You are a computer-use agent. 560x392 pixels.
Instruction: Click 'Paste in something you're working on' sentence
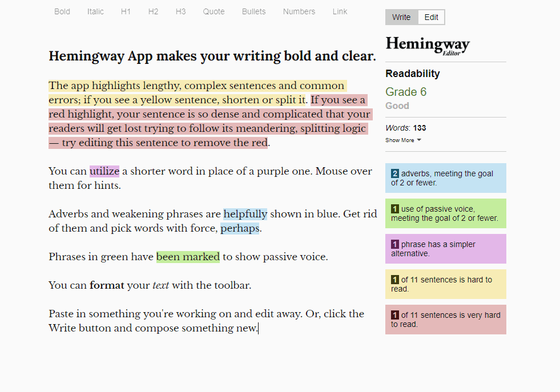pyautogui.click(x=175, y=314)
